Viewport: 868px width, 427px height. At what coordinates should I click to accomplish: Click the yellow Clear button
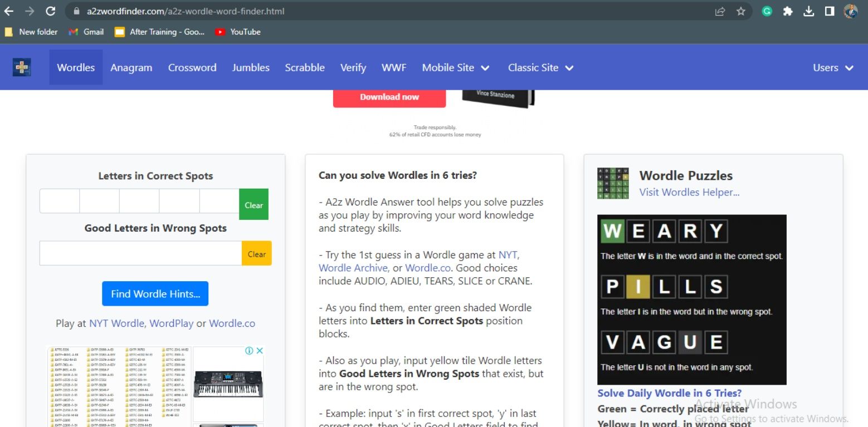click(256, 253)
